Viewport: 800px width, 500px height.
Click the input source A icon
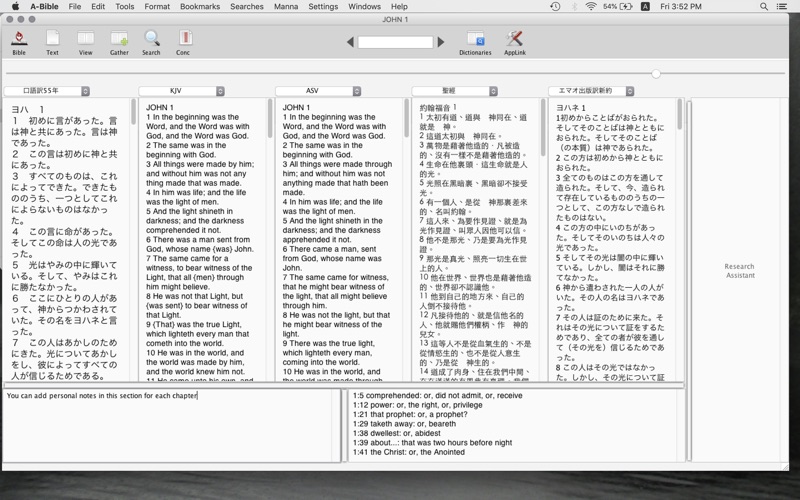[x=645, y=7]
